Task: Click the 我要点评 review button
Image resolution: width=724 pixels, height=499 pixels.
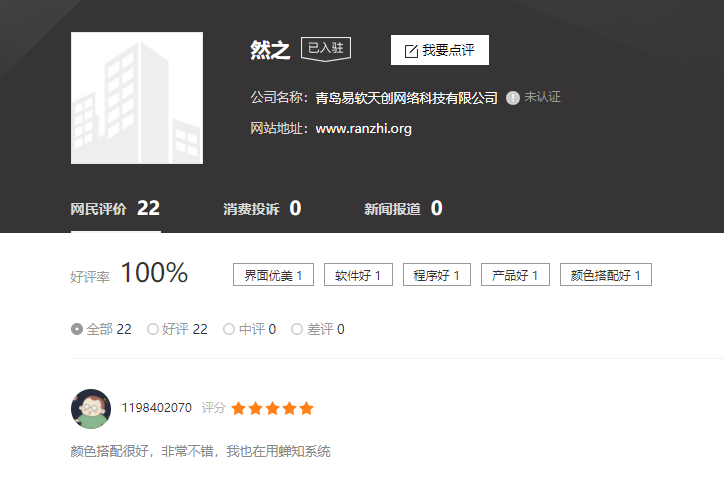Action: pyautogui.click(x=440, y=50)
